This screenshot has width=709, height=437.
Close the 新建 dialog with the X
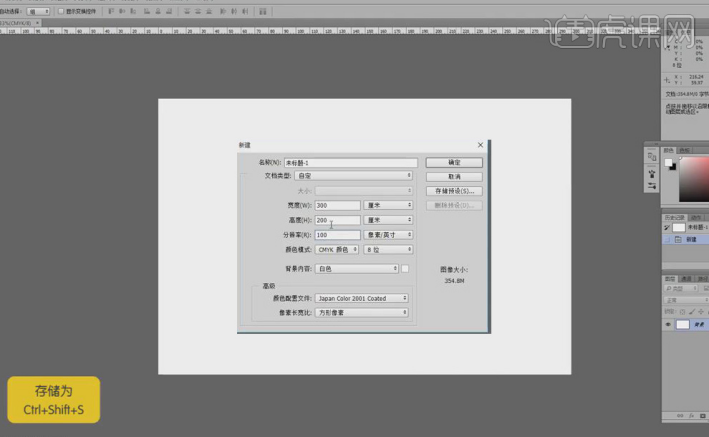pos(480,145)
